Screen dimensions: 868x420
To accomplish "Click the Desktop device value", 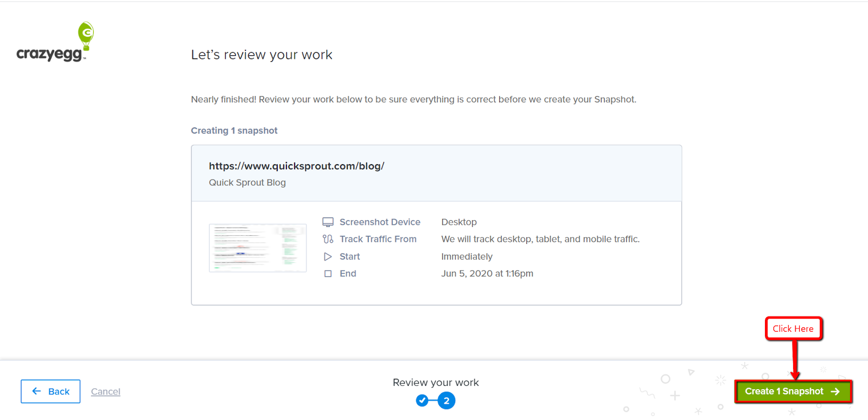I will click(x=459, y=222).
